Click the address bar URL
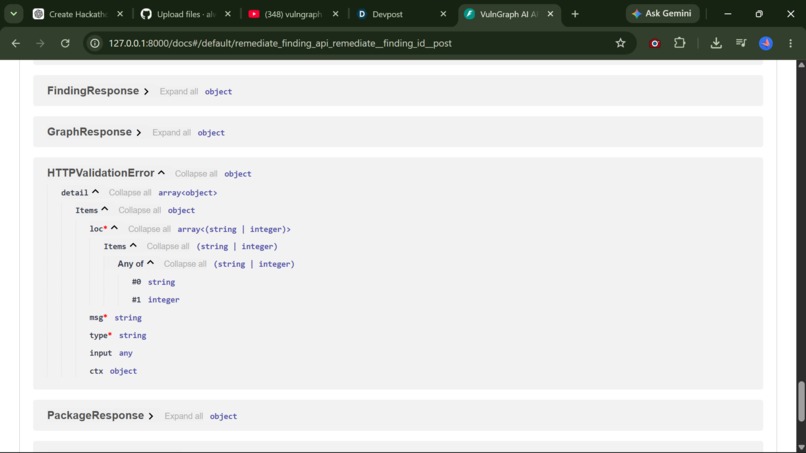Image resolution: width=806 pixels, height=453 pixels. pos(280,43)
